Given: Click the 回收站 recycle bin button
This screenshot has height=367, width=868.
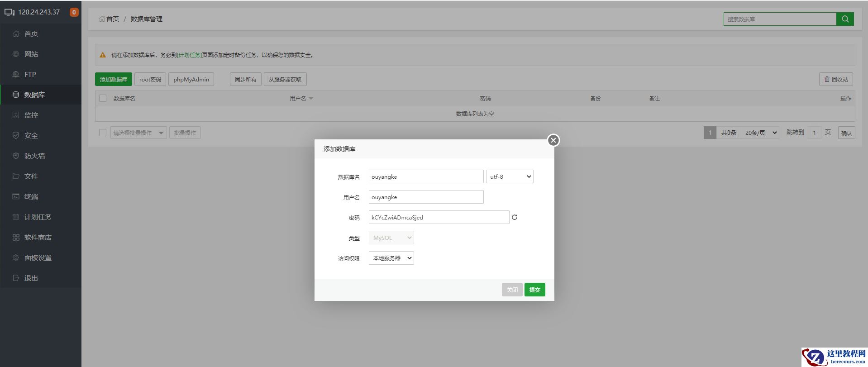Looking at the screenshot, I should click(x=836, y=79).
